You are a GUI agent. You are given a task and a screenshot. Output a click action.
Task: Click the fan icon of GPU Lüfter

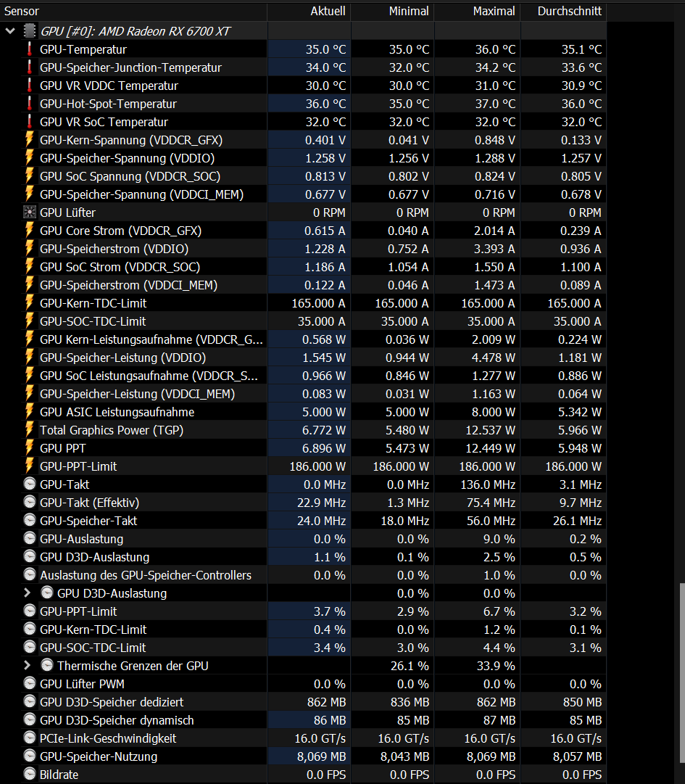pyautogui.click(x=30, y=212)
